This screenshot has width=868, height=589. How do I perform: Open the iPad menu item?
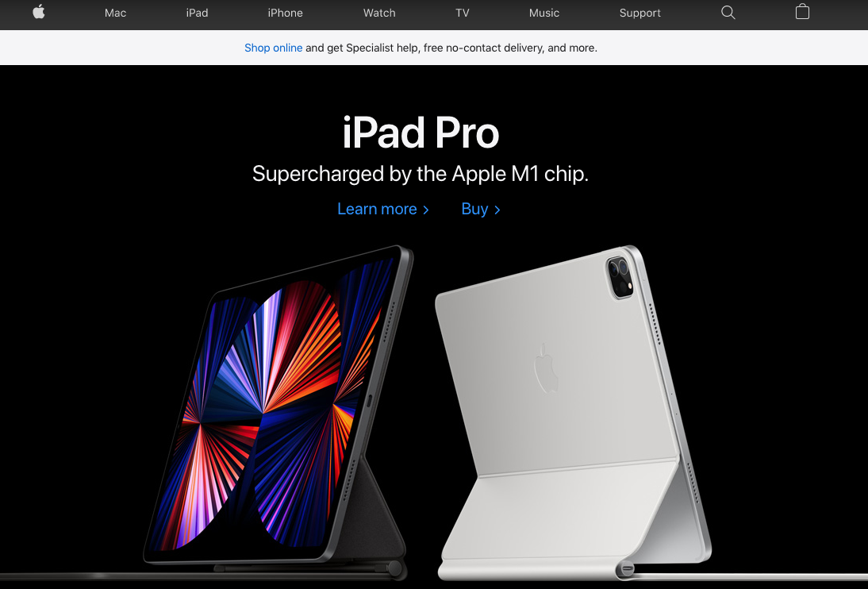(197, 13)
